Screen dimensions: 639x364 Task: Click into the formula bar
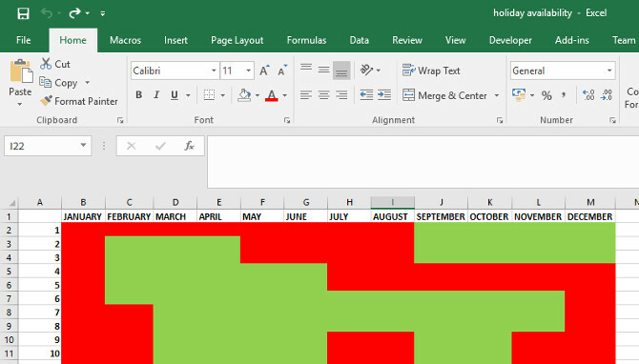[x=423, y=162]
